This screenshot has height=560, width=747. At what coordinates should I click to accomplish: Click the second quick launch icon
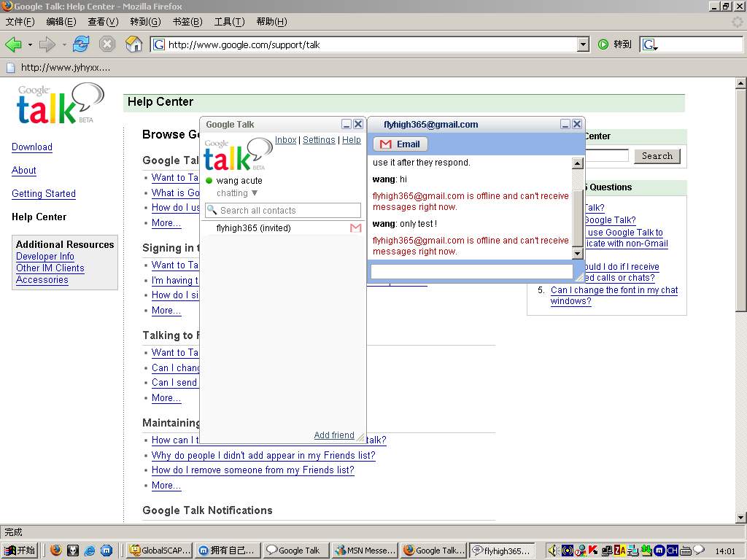point(73,551)
